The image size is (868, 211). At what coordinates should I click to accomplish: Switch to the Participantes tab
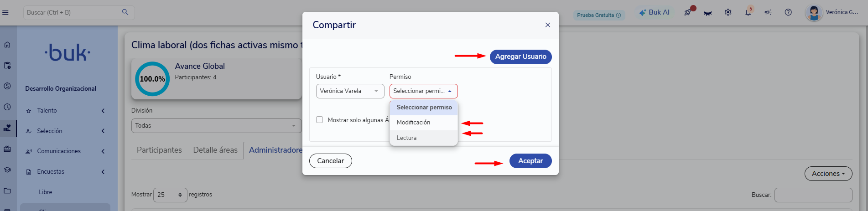click(x=159, y=150)
